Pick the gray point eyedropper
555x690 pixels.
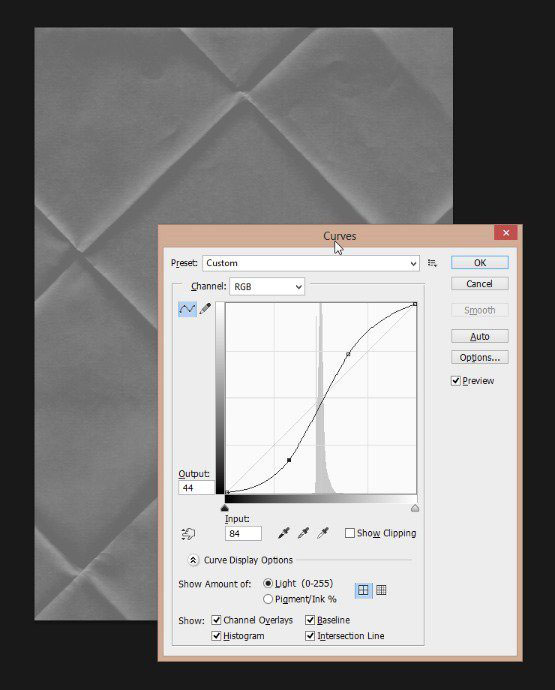(303, 533)
